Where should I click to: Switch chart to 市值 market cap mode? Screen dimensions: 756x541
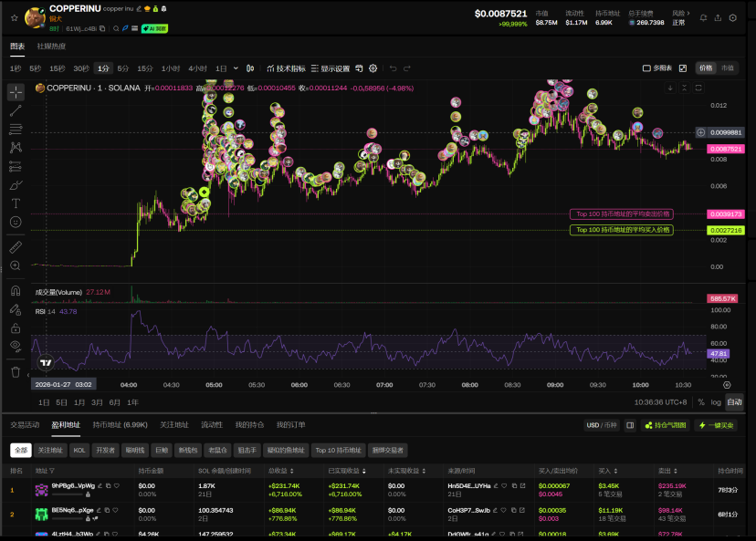727,68
